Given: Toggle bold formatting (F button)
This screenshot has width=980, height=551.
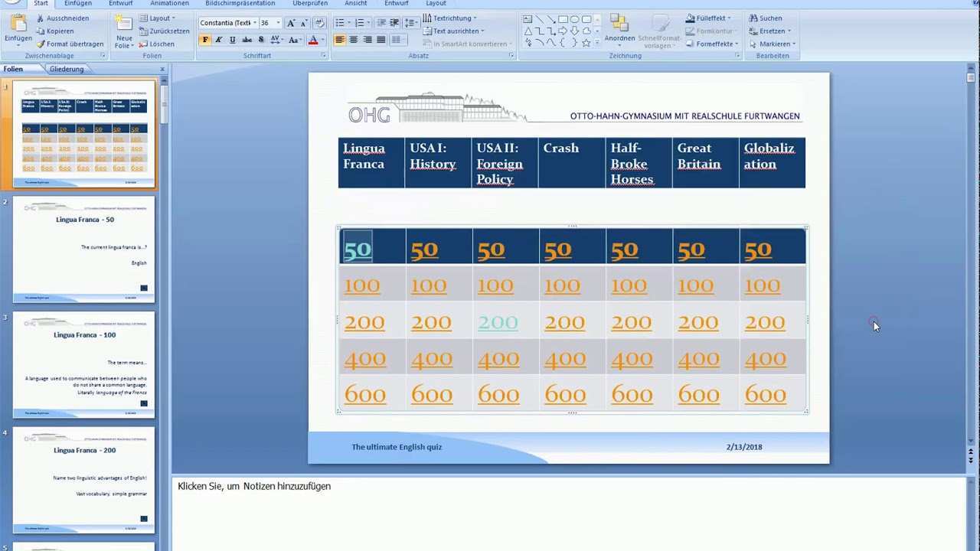Looking at the screenshot, I should [x=205, y=40].
